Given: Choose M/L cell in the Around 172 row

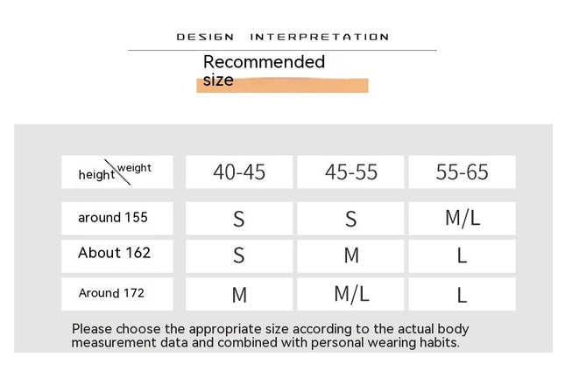Looking at the screenshot, I should click(x=350, y=295).
